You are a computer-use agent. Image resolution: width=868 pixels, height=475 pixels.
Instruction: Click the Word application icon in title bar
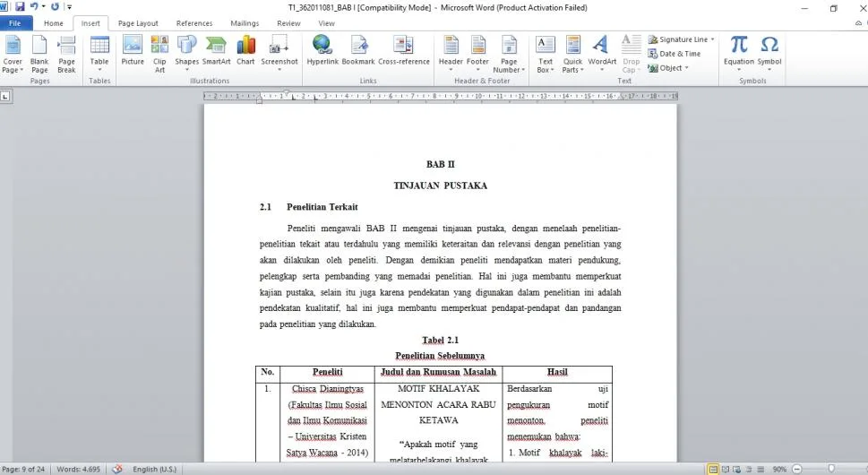[4, 6]
